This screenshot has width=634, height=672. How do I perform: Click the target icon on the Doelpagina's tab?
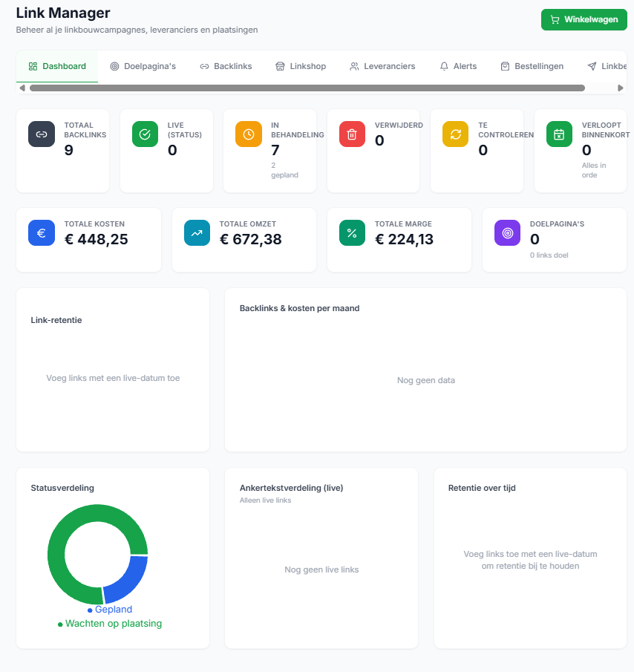pos(114,66)
